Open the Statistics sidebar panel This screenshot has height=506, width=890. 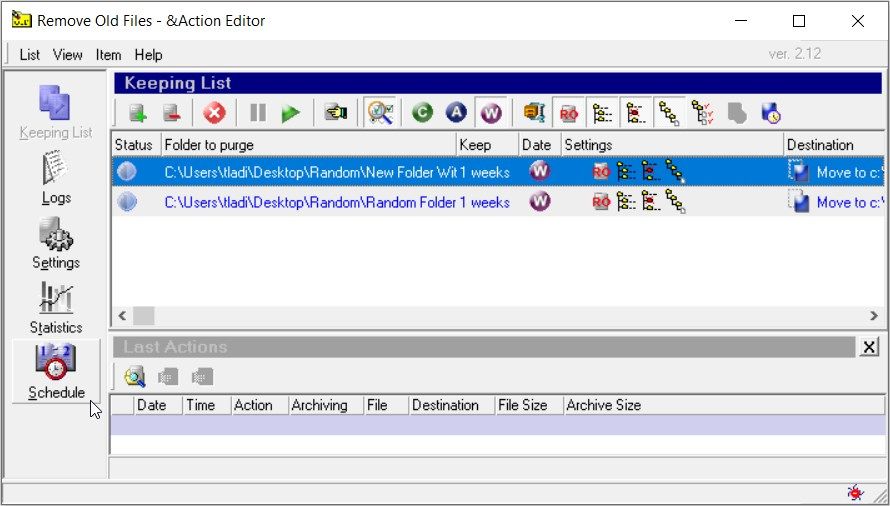click(56, 307)
